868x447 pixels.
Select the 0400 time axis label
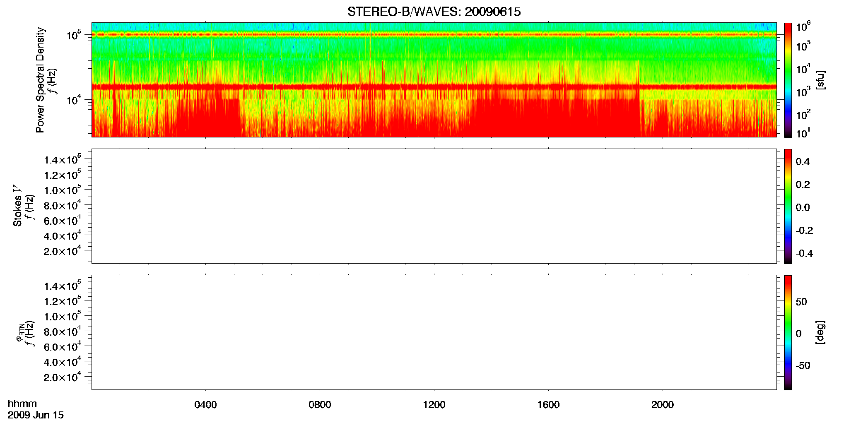pos(205,405)
